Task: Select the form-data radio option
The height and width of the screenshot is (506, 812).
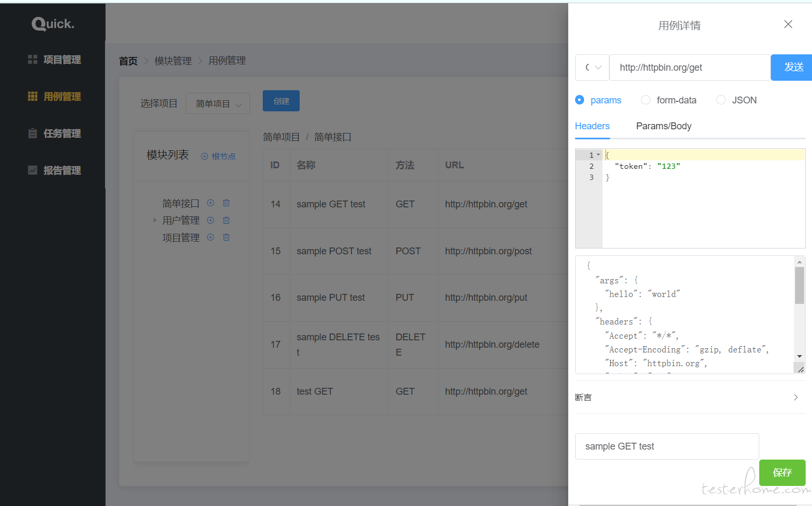Action: 646,100
